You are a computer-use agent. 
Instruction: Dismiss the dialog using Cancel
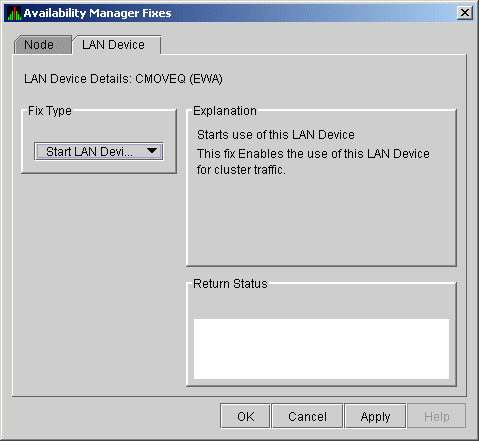[x=307, y=416]
